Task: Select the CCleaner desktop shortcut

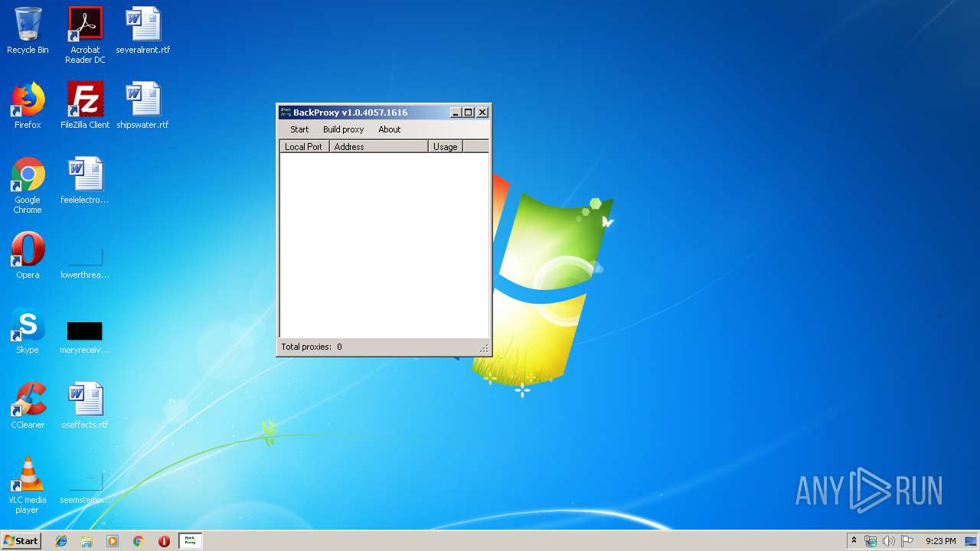Action: tap(28, 406)
